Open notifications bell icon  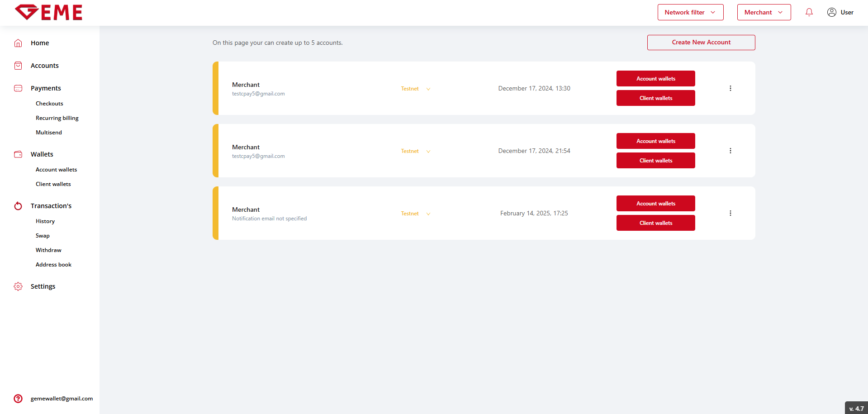click(x=809, y=12)
